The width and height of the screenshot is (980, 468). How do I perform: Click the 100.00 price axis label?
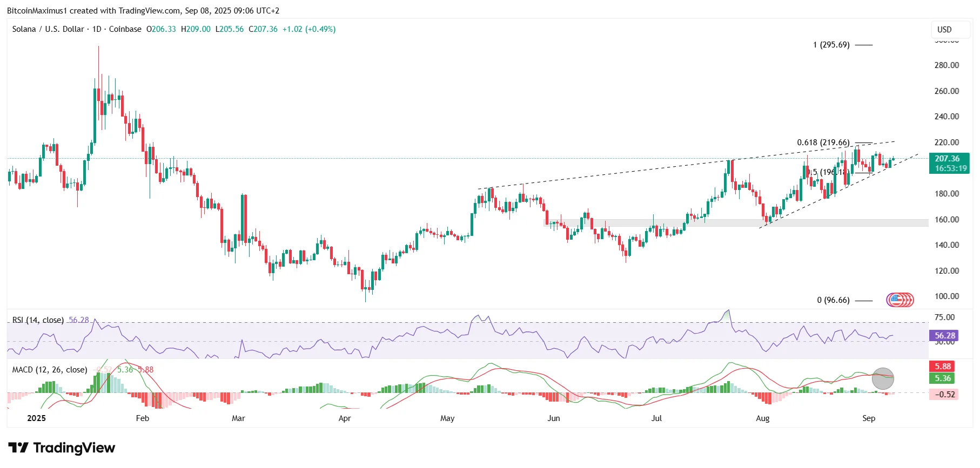pos(947,296)
